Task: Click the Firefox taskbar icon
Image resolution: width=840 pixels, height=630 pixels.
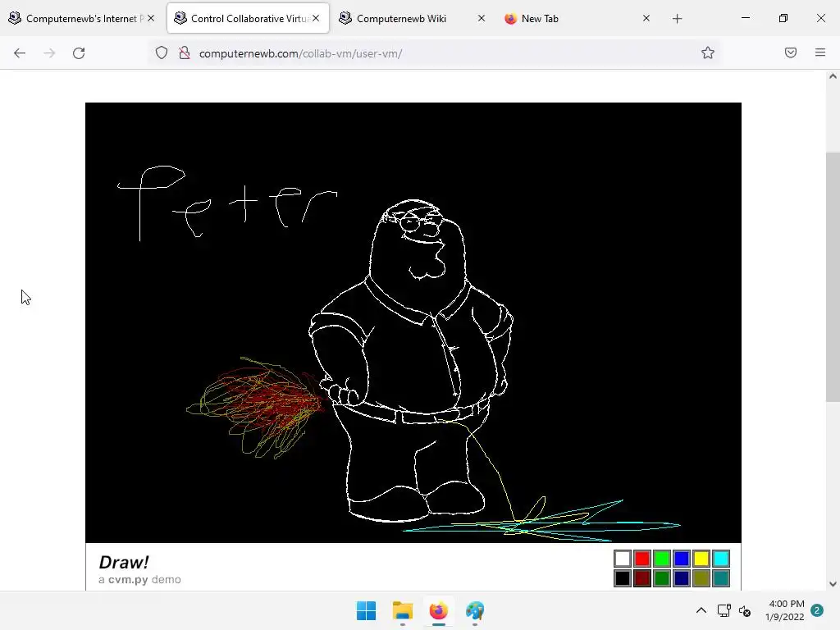Action: [x=438, y=610]
